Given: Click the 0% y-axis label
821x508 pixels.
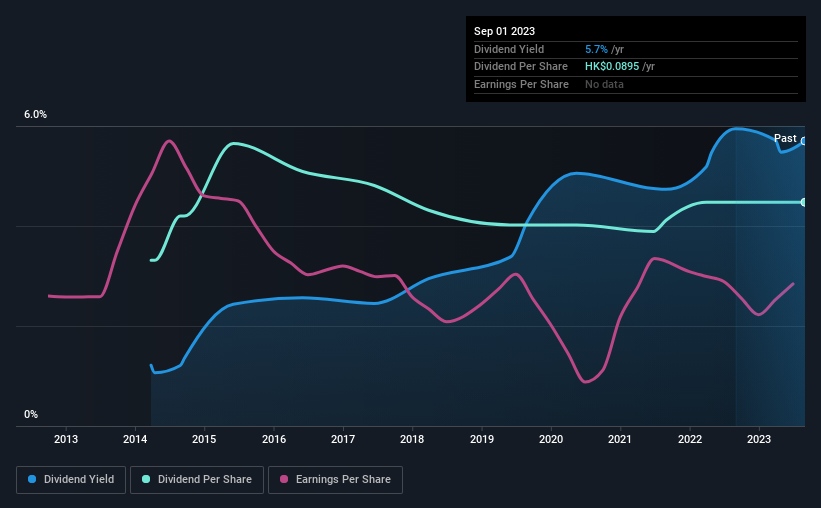Looking at the screenshot, I should 31,414.
